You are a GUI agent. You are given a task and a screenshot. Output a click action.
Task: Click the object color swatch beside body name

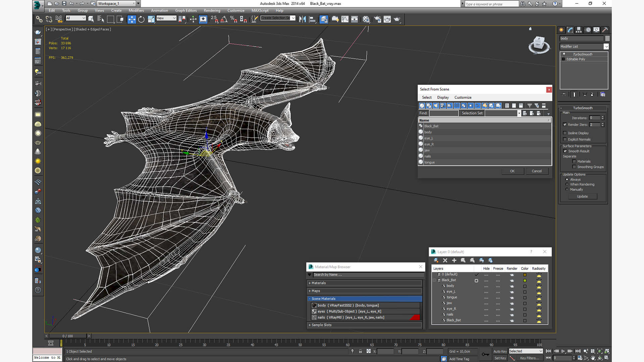607,39
